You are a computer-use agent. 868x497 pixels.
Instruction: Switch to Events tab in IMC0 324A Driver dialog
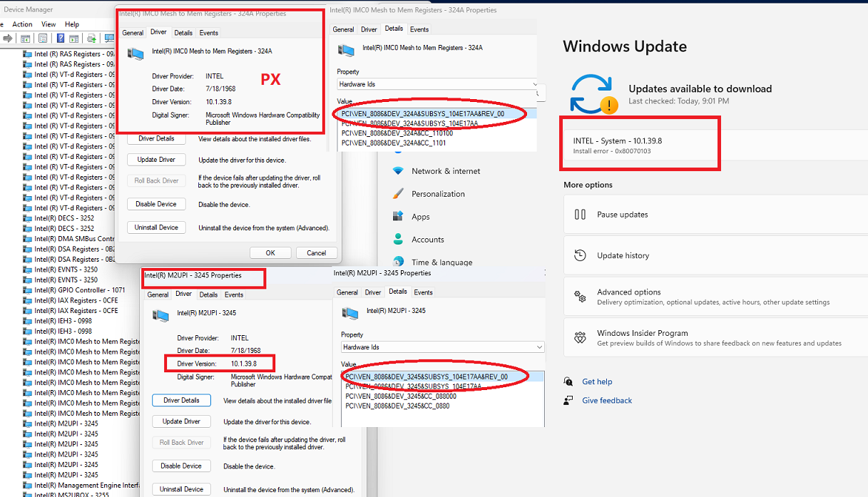[209, 33]
